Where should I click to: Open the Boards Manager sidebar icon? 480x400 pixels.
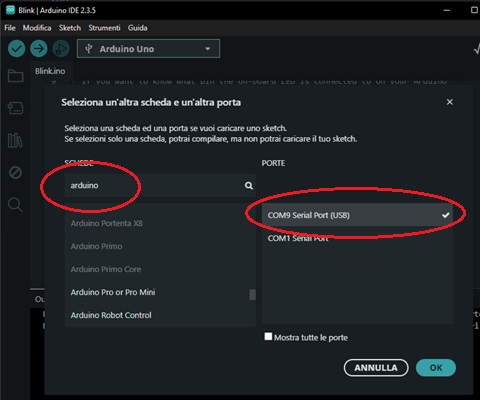15,108
